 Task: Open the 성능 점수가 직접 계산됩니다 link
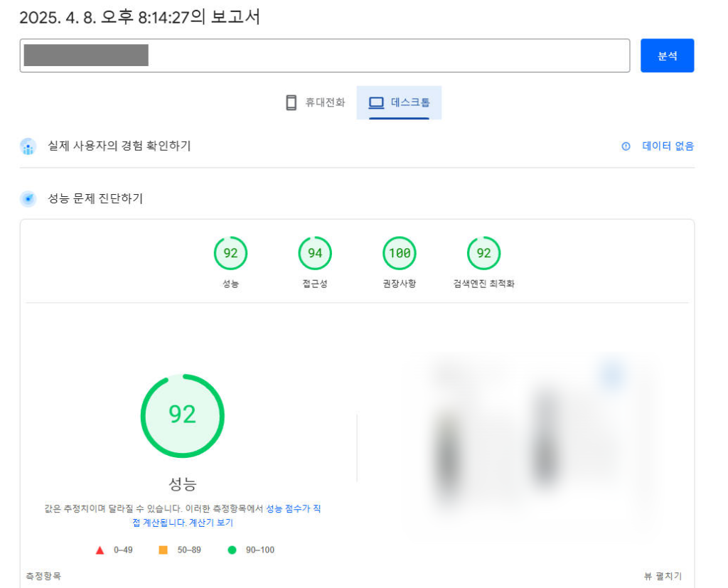click(x=293, y=508)
